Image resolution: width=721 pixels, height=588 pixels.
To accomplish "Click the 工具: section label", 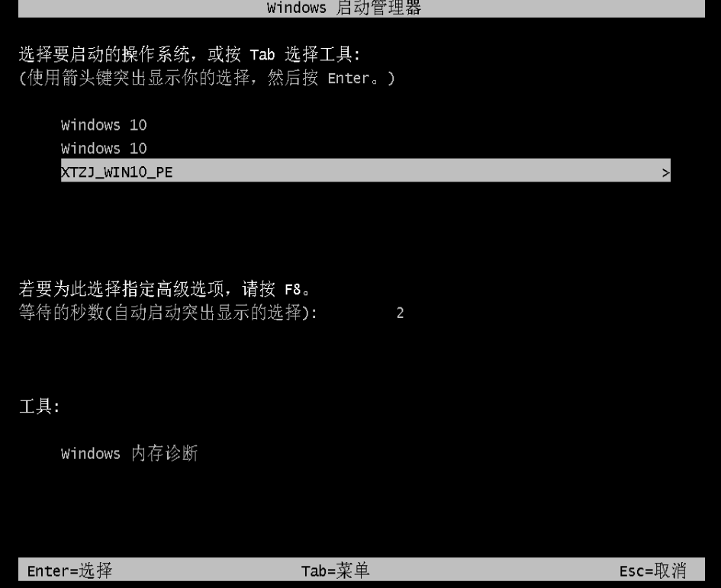I will click(x=40, y=406).
